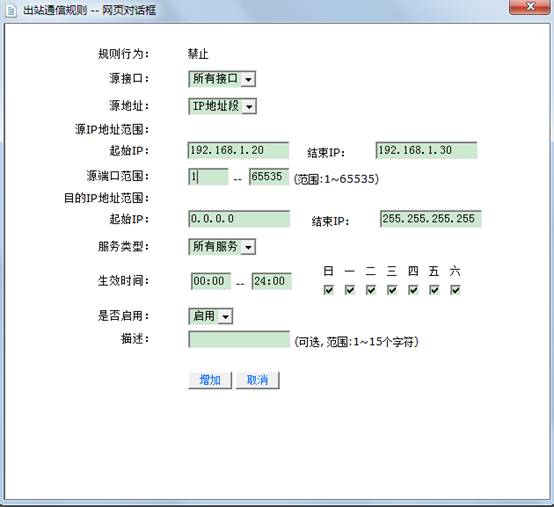The width and height of the screenshot is (554, 507).
Task: Toggle the 一 (Monday) checkbox
Action: [x=350, y=290]
